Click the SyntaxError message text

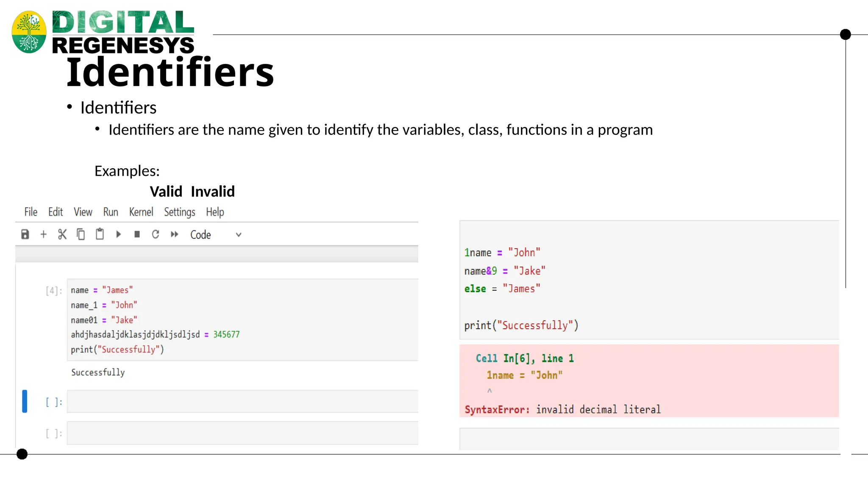point(563,410)
